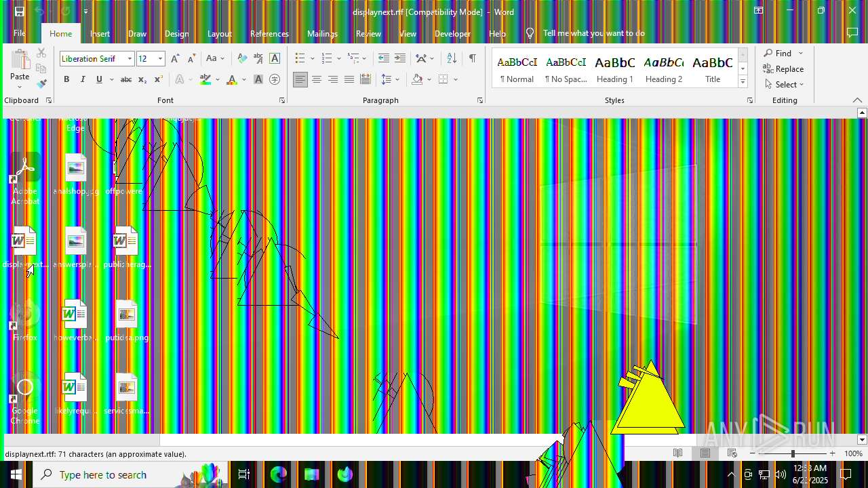868x488 pixels.
Task: Open Font dialog launcher
Action: tap(282, 100)
